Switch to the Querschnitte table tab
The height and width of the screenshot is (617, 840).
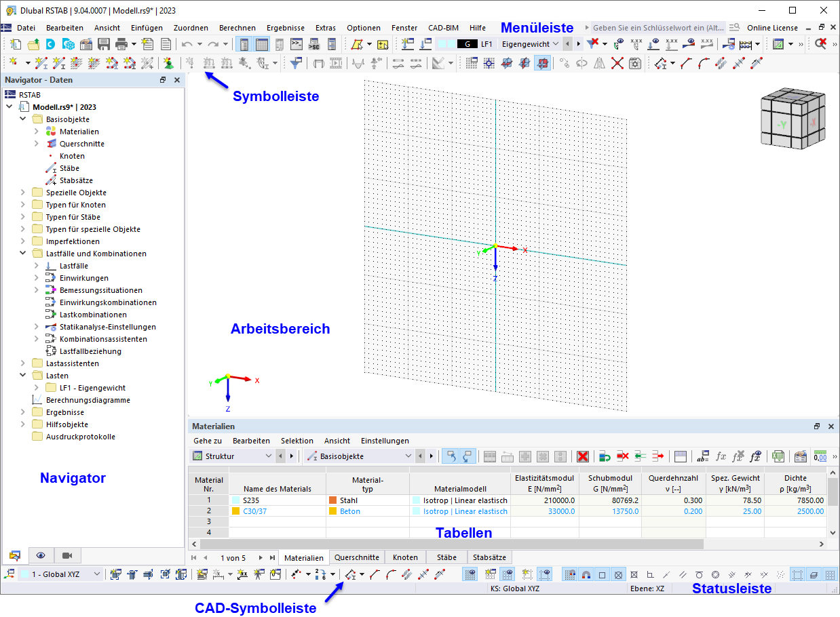click(357, 557)
